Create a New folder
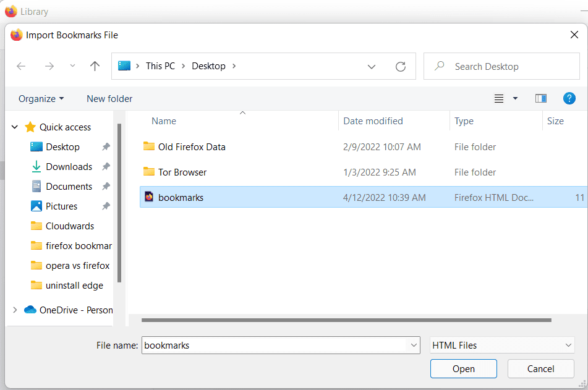The height and width of the screenshot is (390, 588). coord(109,99)
